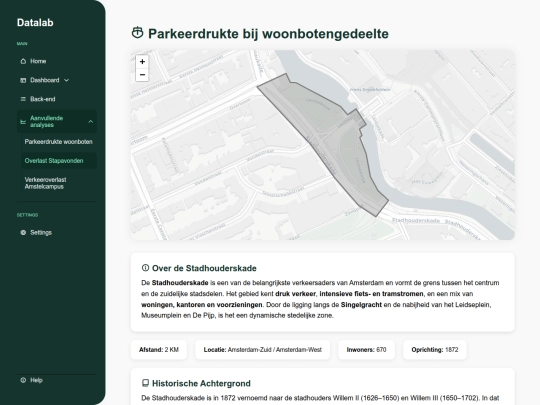This screenshot has height=405, width=540.
Task: Open Settings in sidebar
Action: pos(57,232)
